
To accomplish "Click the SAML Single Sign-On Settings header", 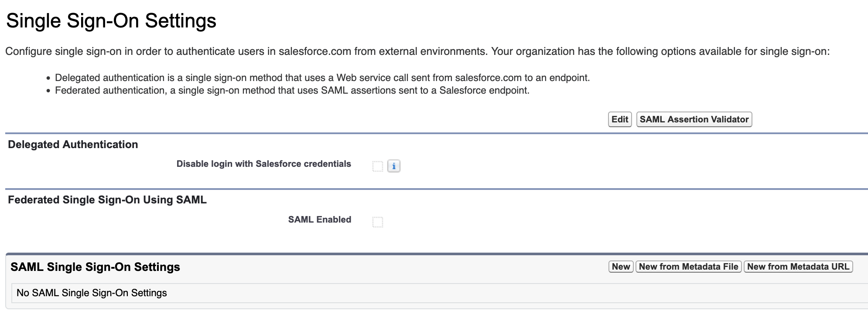I will pos(96,267).
